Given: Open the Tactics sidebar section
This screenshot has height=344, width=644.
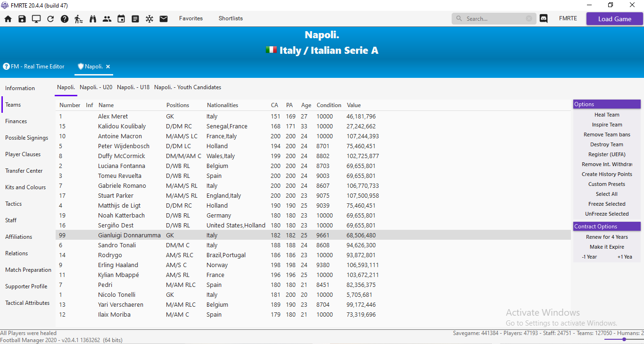Looking at the screenshot, I should pyautogui.click(x=14, y=204).
